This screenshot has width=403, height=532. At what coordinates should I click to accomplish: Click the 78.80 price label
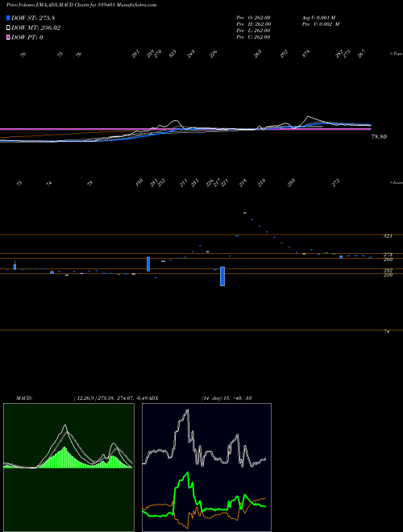click(380, 137)
